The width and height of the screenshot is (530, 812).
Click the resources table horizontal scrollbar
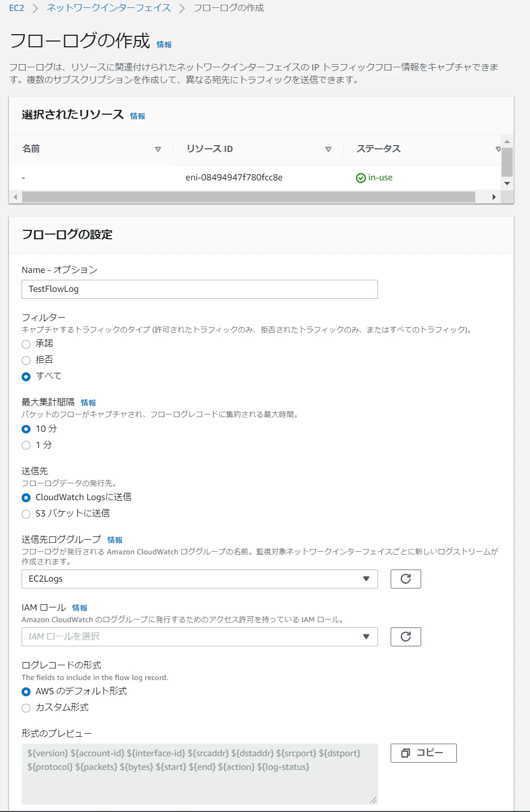click(x=248, y=197)
